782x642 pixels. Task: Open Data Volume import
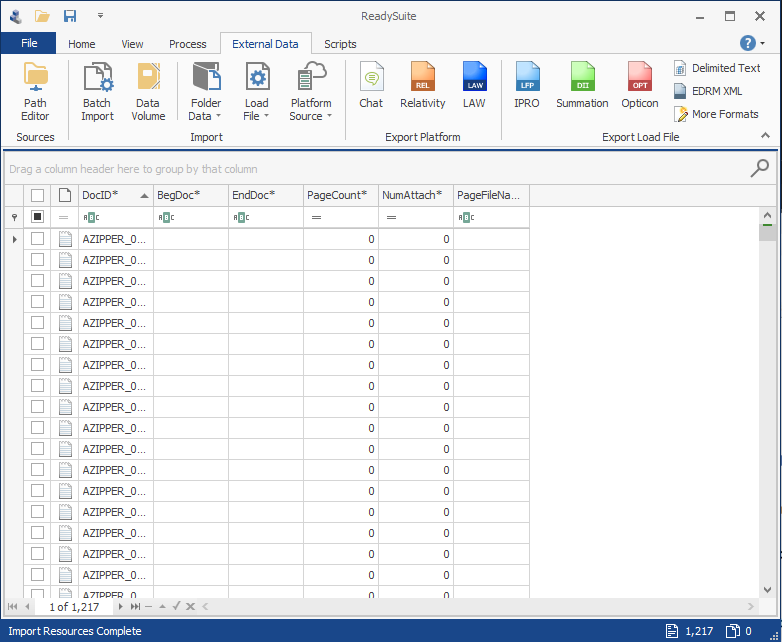(x=148, y=92)
